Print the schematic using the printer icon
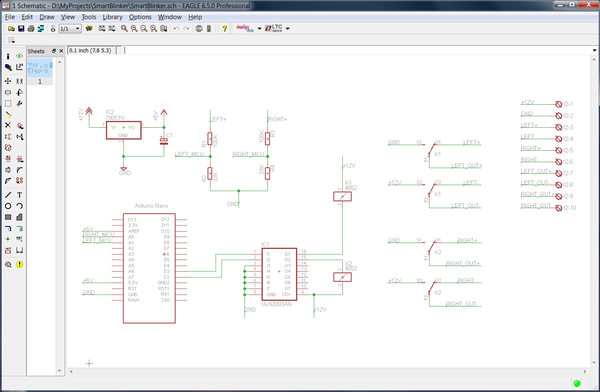The height and width of the screenshot is (392, 600). (31, 29)
